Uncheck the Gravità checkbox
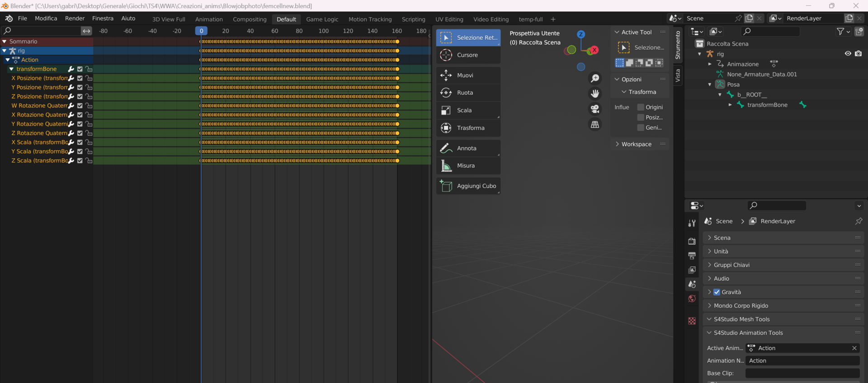 (717, 292)
